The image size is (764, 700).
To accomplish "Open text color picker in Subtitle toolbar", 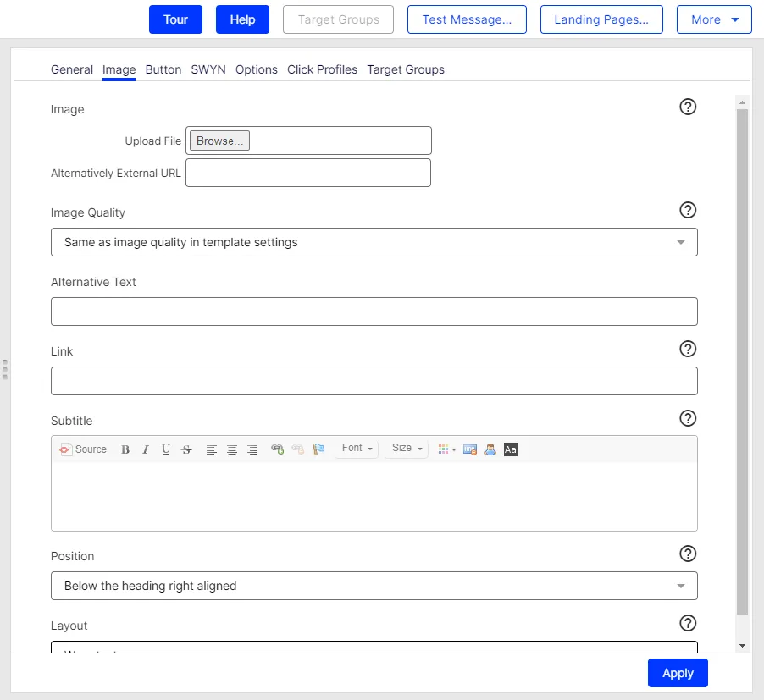I will coord(447,449).
